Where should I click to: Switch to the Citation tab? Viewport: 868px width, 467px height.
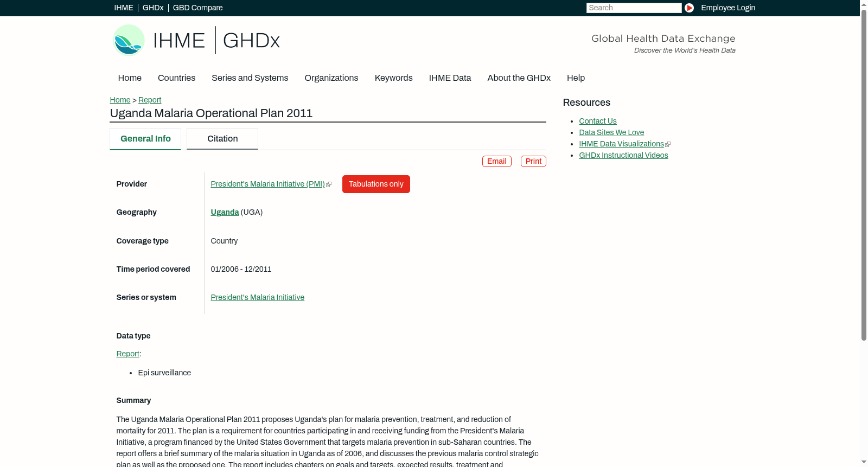tap(222, 139)
